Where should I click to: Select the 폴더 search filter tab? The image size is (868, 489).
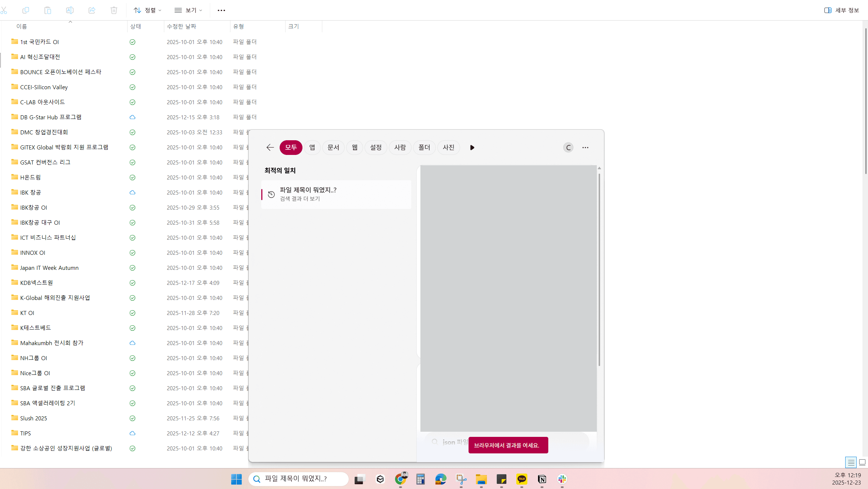point(424,148)
